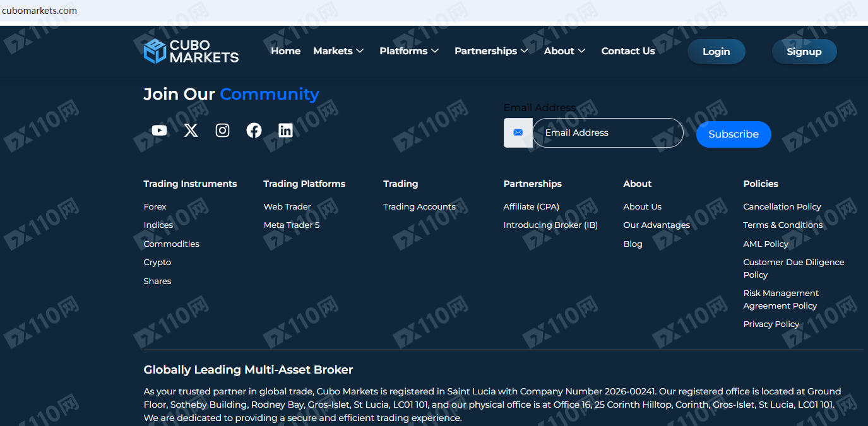868x426 pixels.
Task: Click the envelope icon beside Email Address
Action: pyautogui.click(x=518, y=133)
